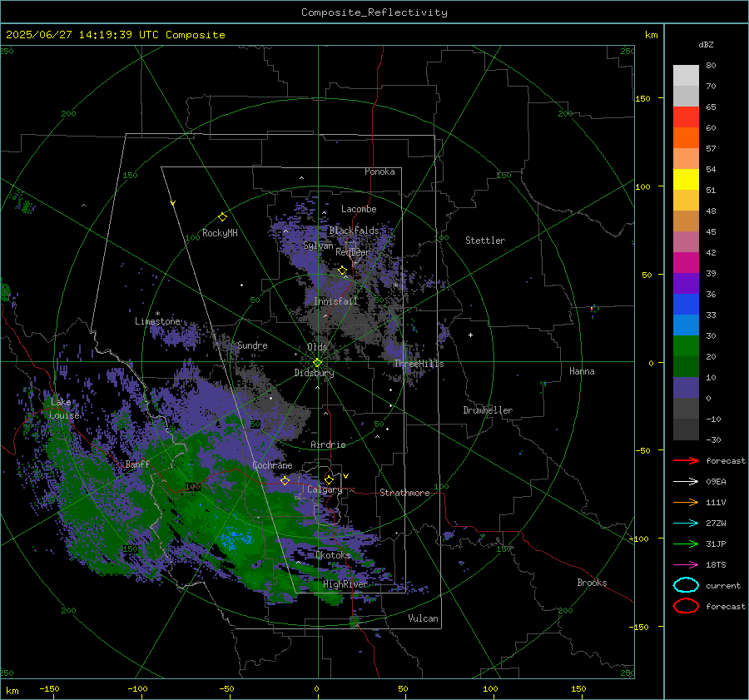Select the white-gray 80 dBZ color swatch

[x=686, y=75]
